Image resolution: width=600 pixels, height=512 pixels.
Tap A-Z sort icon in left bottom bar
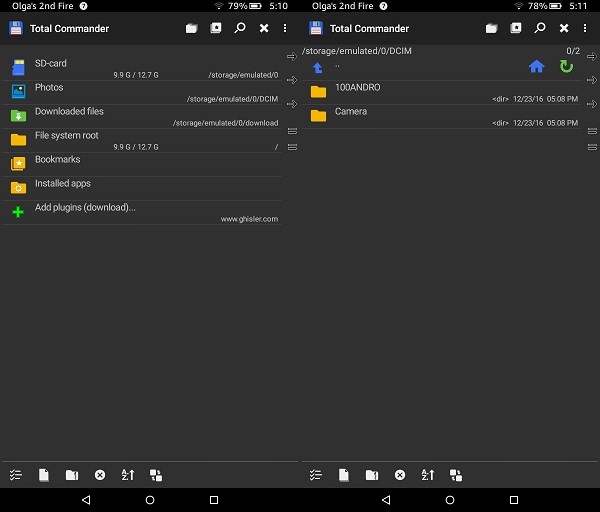[128, 475]
